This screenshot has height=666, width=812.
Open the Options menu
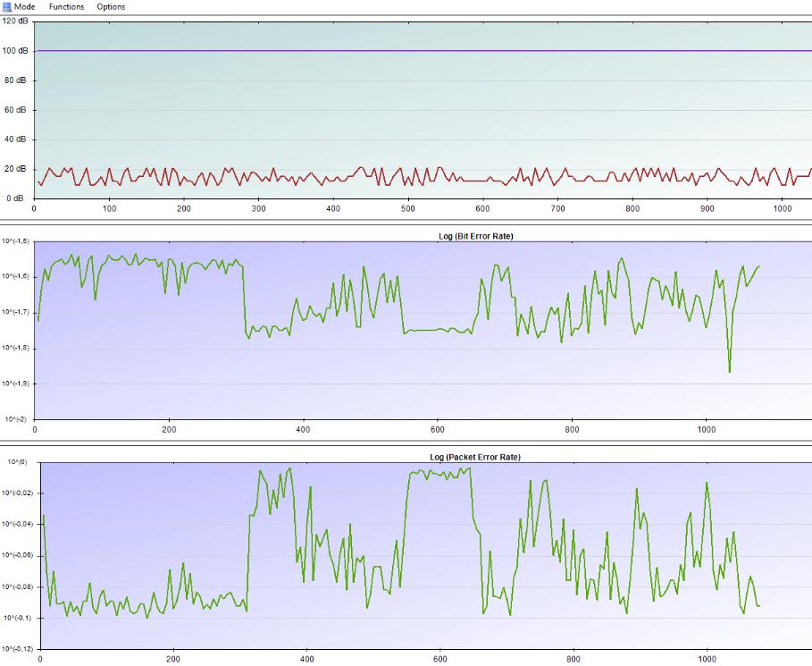(111, 7)
